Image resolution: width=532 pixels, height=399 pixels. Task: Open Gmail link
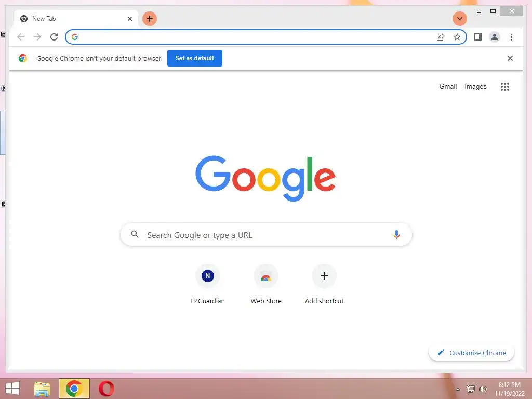click(x=448, y=87)
